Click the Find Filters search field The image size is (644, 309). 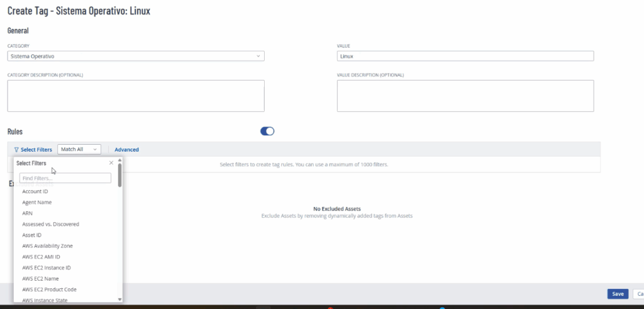(65, 179)
